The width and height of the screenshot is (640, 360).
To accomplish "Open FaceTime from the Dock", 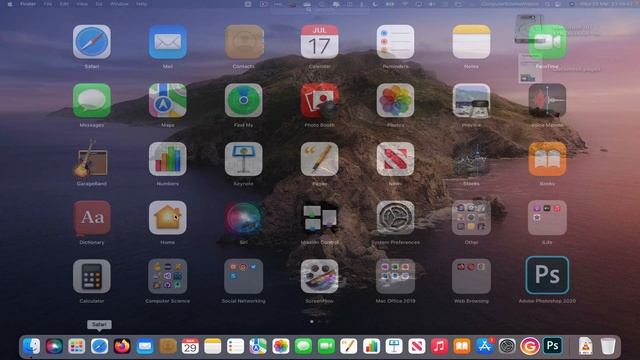I will click(x=326, y=347).
